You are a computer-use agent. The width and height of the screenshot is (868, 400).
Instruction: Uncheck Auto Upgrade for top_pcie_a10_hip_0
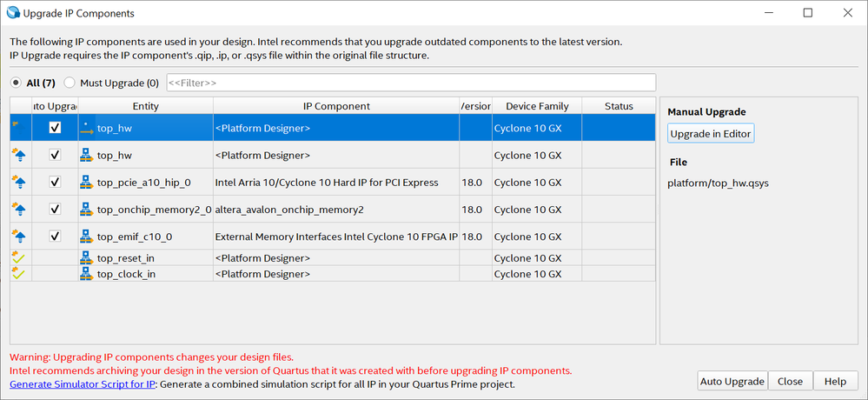pos(56,182)
